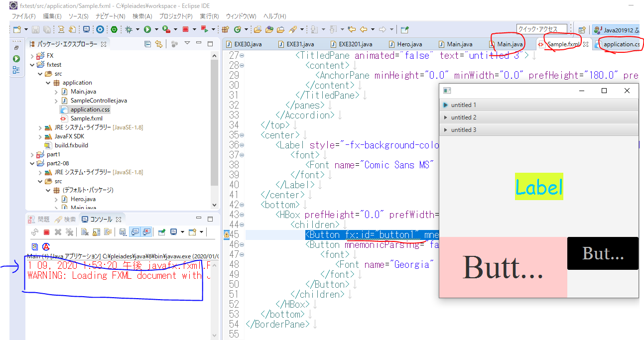Remove all terminated launches in Console

coord(69,232)
